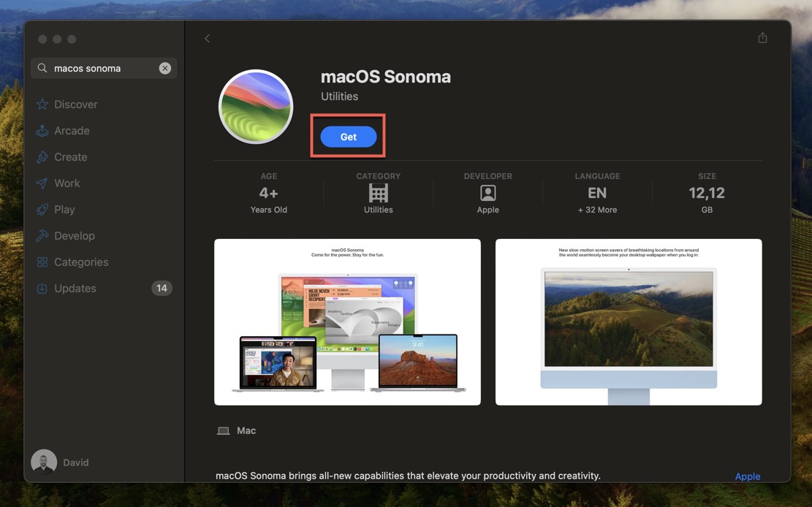This screenshot has width=812, height=507.
Task: Click the LANGUAGE column heading
Action: pos(597,176)
